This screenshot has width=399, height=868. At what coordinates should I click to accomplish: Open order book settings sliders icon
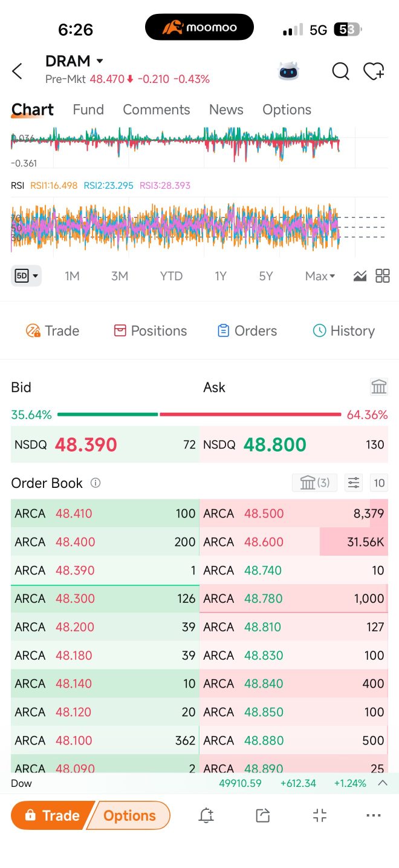point(354,482)
